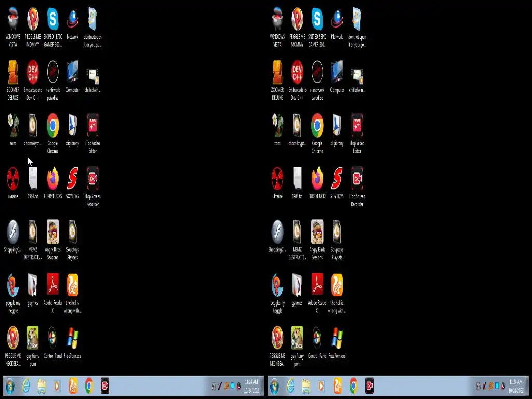Launch Internet Explorer from left taskbar

(x=26, y=386)
